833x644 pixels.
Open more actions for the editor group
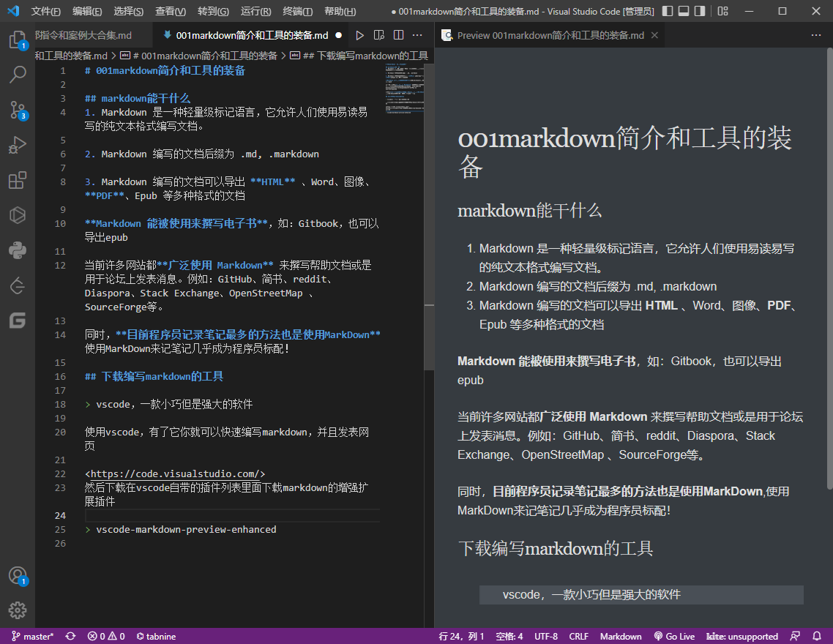point(417,35)
